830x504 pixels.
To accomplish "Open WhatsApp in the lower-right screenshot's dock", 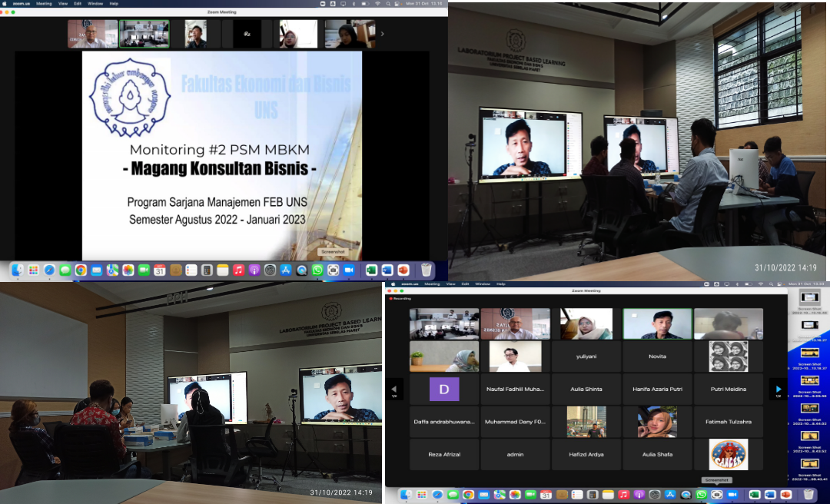I will click(x=702, y=494).
